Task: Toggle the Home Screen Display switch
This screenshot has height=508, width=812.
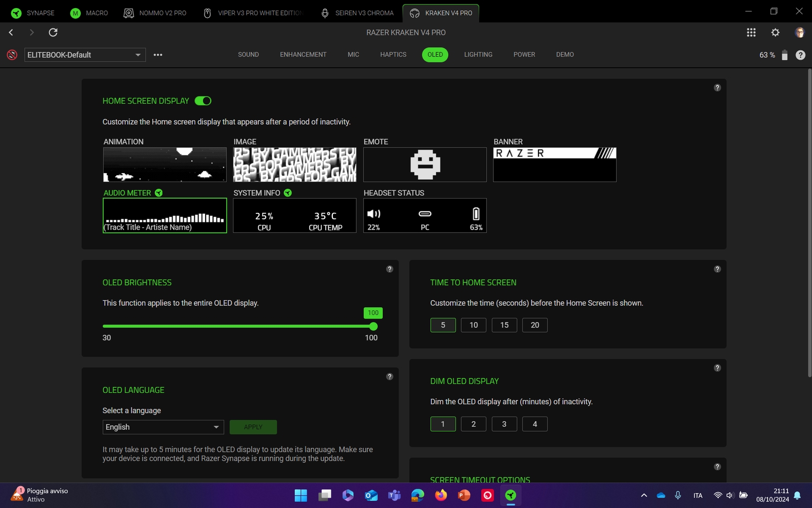Action: [x=203, y=101]
